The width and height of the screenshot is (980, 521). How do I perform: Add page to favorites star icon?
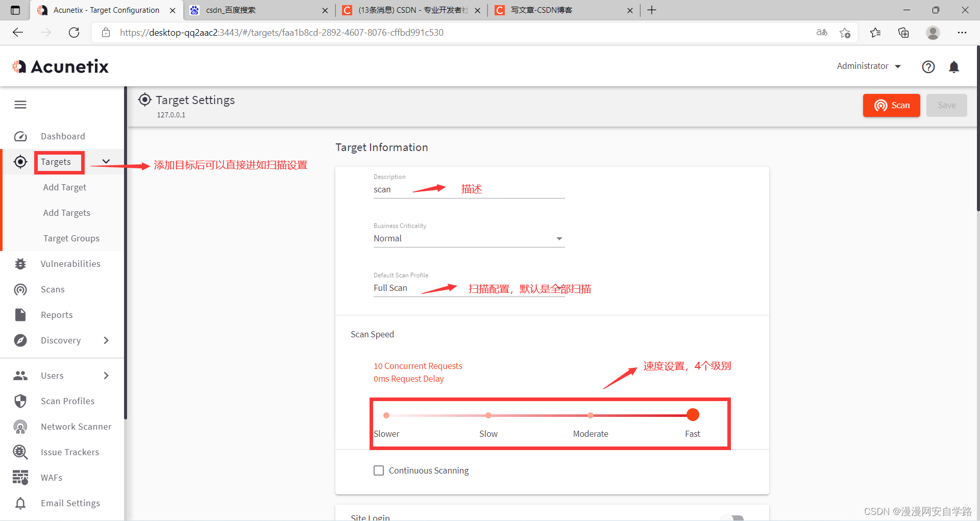(845, 33)
